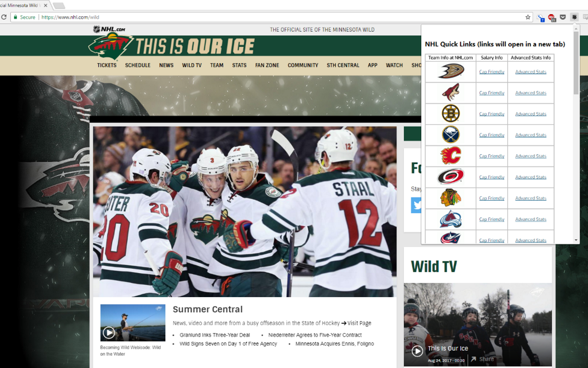588x368 pixels.
Task: Open Advanced Stats for Calgary Flames
Action: click(x=531, y=156)
